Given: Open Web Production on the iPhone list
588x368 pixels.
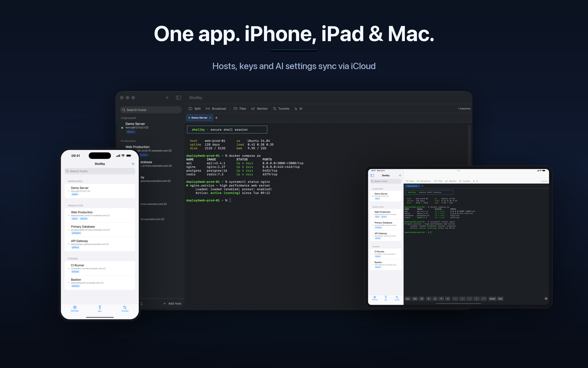Looking at the screenshot, I should pos(100,215).
